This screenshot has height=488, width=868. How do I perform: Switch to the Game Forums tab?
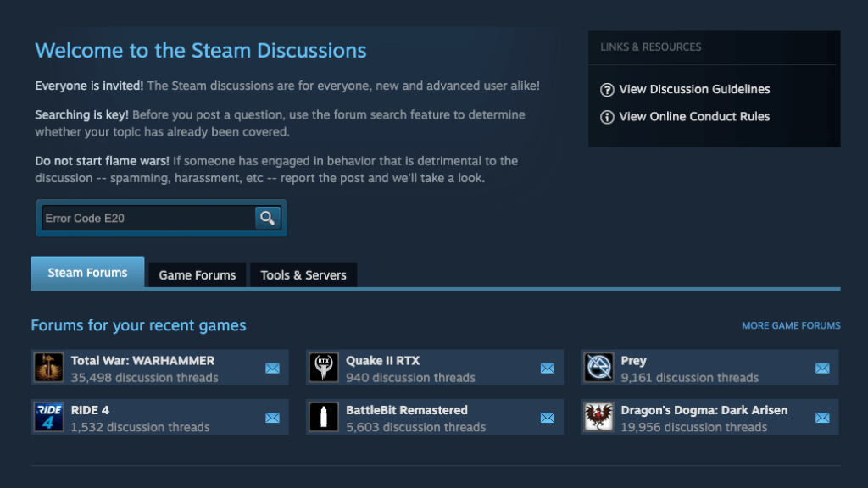[x=198, y=274]
